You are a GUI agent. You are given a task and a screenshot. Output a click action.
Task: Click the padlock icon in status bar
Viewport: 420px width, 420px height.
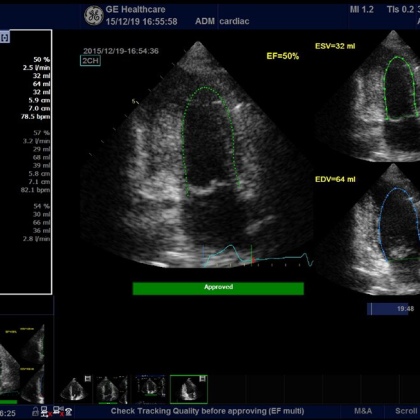(35, 412)
